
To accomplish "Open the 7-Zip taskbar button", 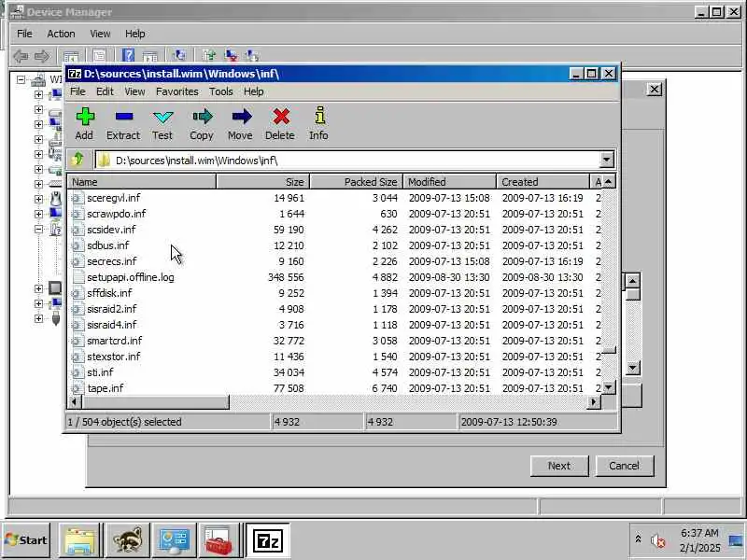I will point(267,541).
